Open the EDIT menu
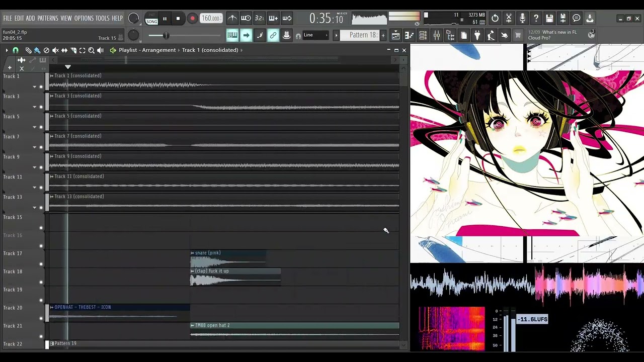Screen dimensions: 644x362 pos(19,19)
